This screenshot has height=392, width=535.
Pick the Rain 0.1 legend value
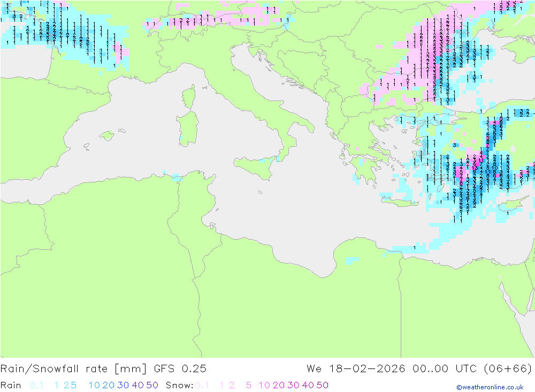pyautogui.click(x=36, y=385)
